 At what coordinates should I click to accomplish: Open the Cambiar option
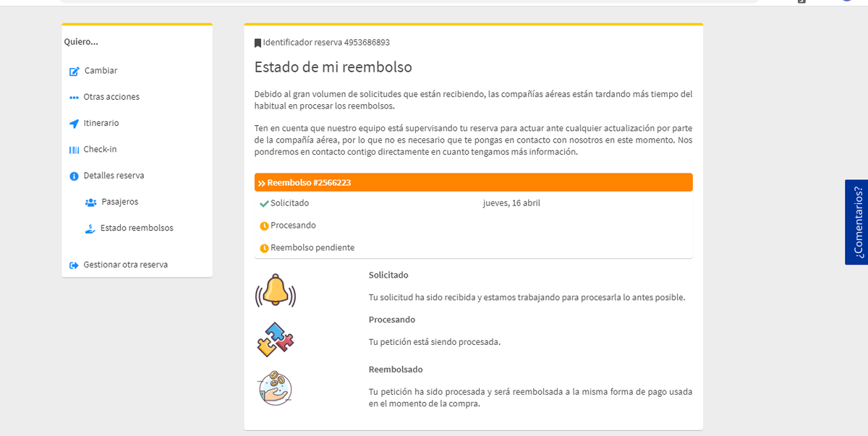pyautogui.click(x=101, y=71)
